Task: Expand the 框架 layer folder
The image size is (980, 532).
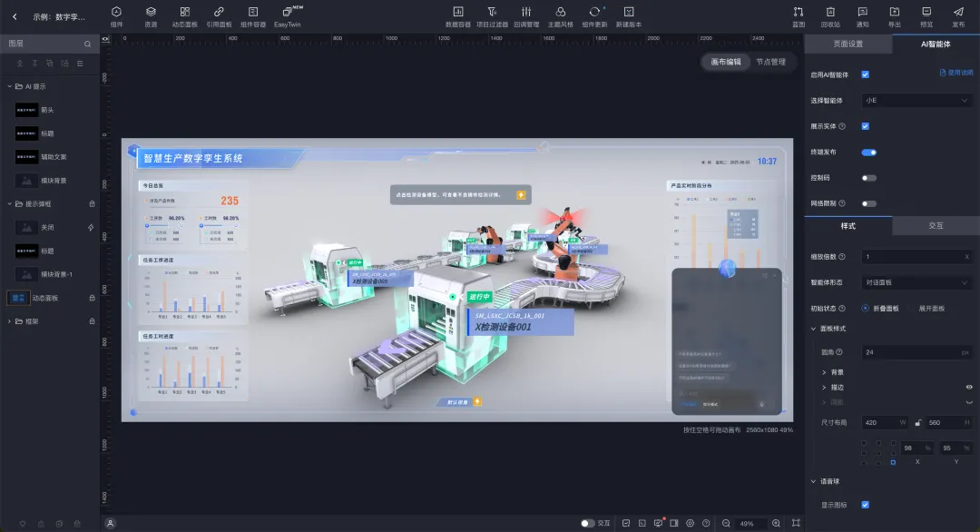Action: tap(10, 321)
